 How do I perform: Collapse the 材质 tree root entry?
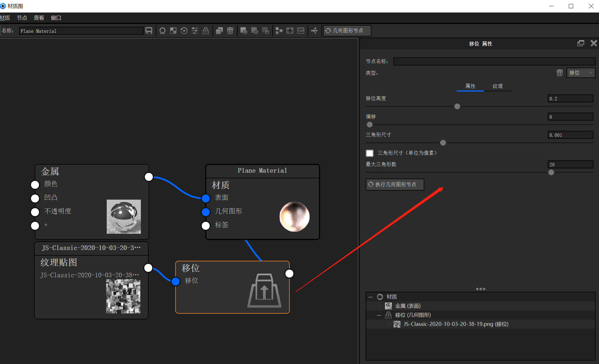point(370,297)
